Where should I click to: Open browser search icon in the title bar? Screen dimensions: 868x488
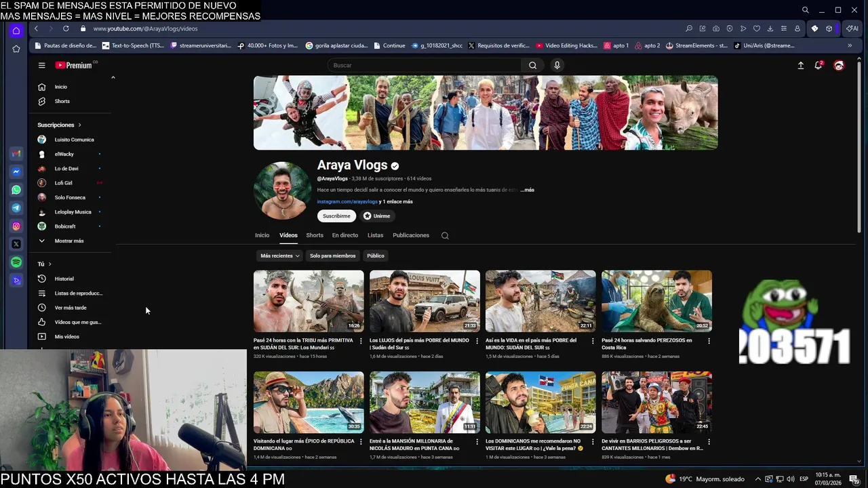[x=805, y=10]
